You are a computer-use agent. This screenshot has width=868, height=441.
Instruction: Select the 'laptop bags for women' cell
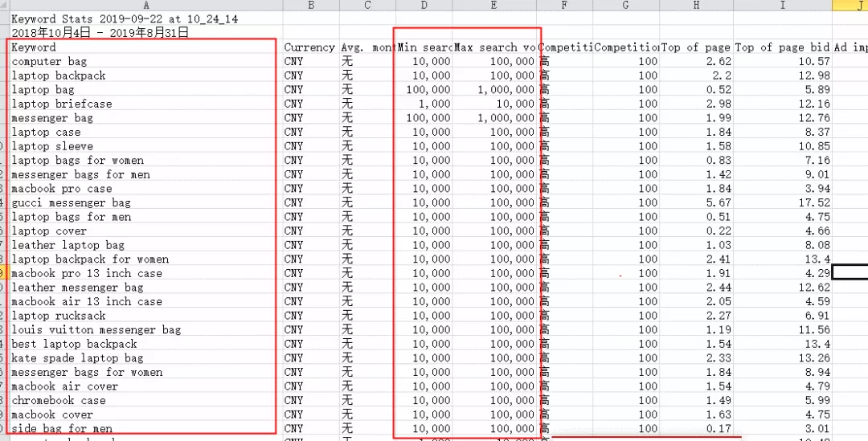click(146, 160)
